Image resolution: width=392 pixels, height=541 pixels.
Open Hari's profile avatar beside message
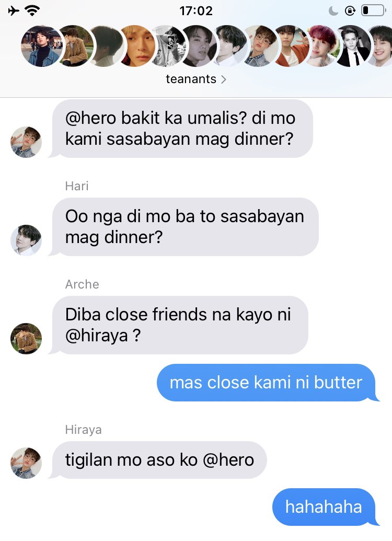(x=26, y=240)
